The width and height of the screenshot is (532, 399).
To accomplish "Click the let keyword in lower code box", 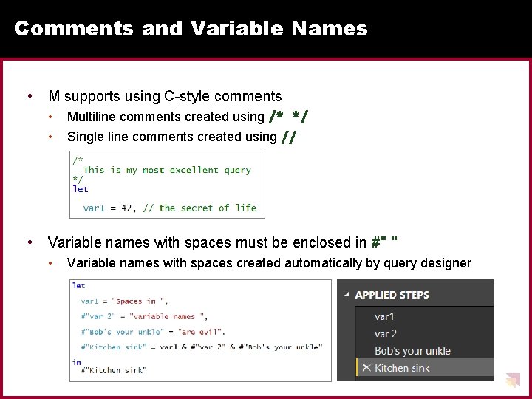I will point(79,286).
